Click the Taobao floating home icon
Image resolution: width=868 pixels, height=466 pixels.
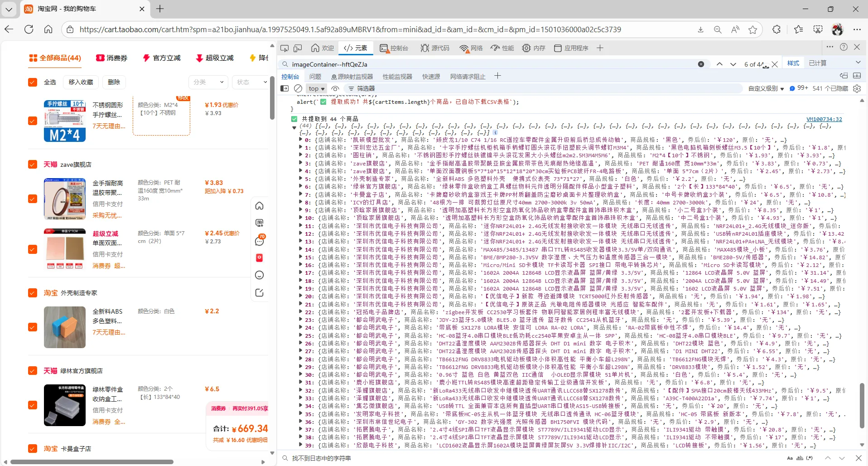click(259, 206)
